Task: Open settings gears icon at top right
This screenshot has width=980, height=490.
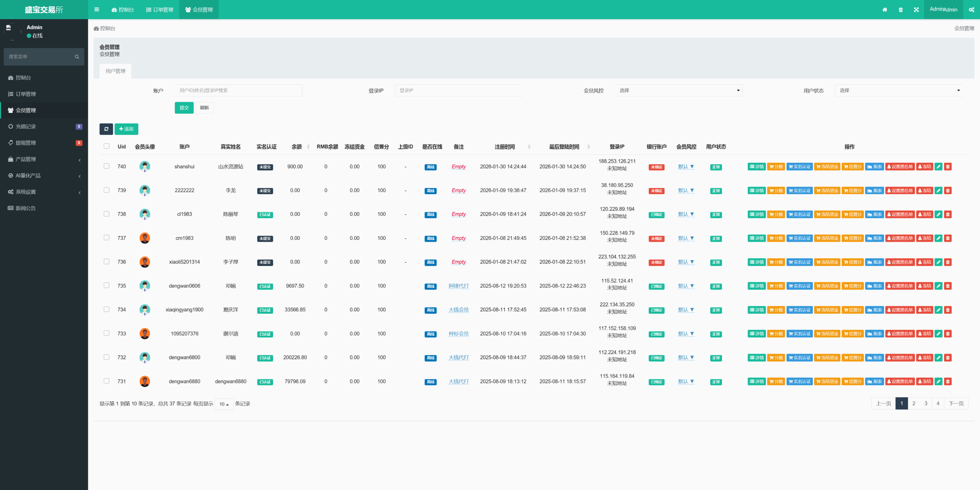Action: (971, 10)
